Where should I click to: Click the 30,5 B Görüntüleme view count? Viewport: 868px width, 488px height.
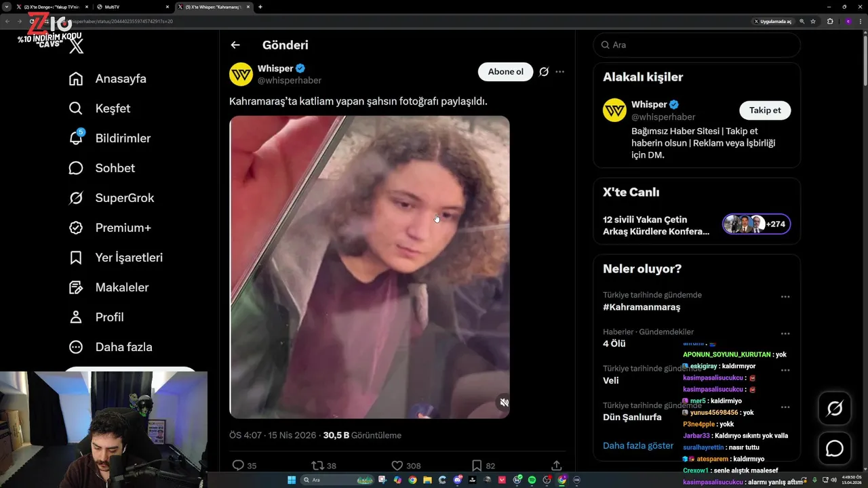coord(362,435)
